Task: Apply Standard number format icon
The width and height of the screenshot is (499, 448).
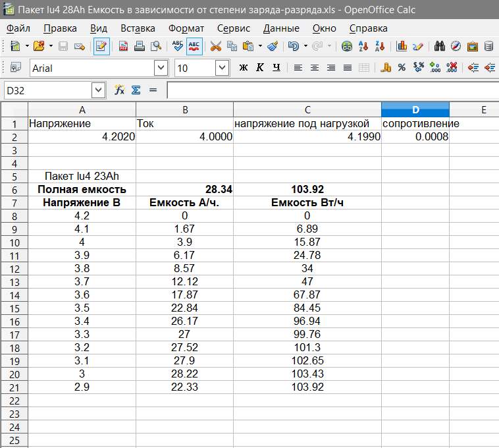Action: (x=419, y=67)
